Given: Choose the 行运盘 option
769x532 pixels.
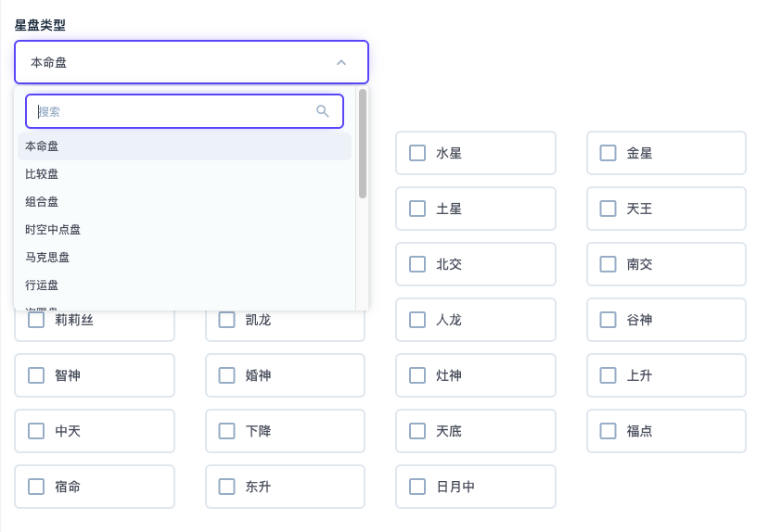Looking at the screenshot, I should pyautogui.click(x=42, y=285).
